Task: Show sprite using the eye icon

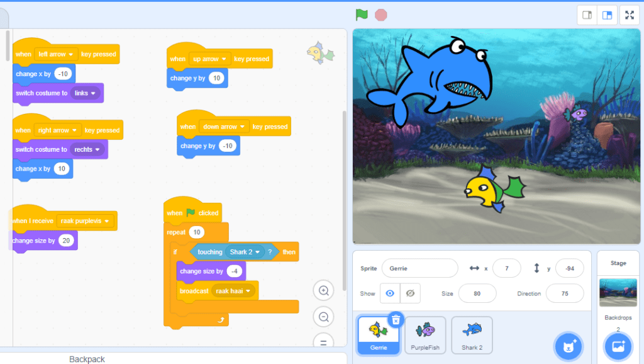Action: point(391,293)
